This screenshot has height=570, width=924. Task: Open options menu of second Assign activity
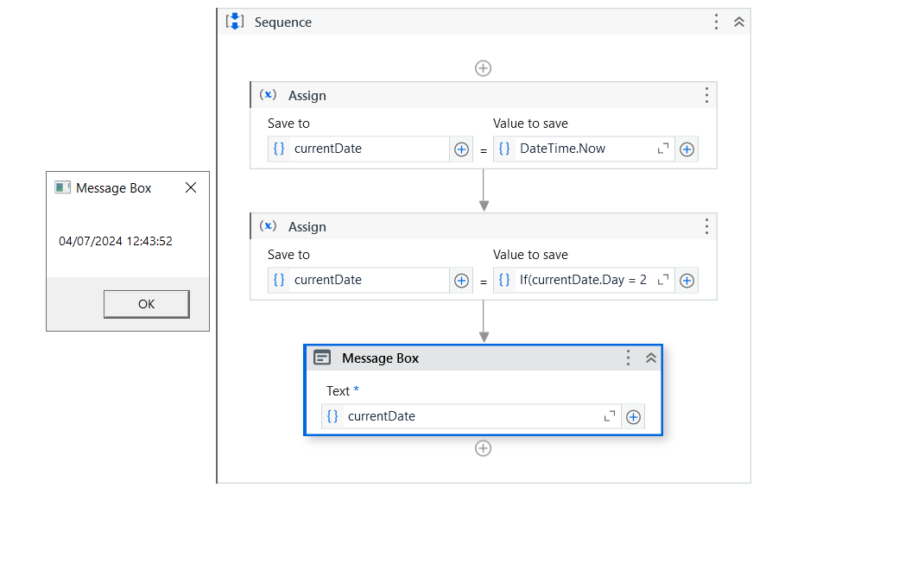pyautogui.click(x=706, y=226)
